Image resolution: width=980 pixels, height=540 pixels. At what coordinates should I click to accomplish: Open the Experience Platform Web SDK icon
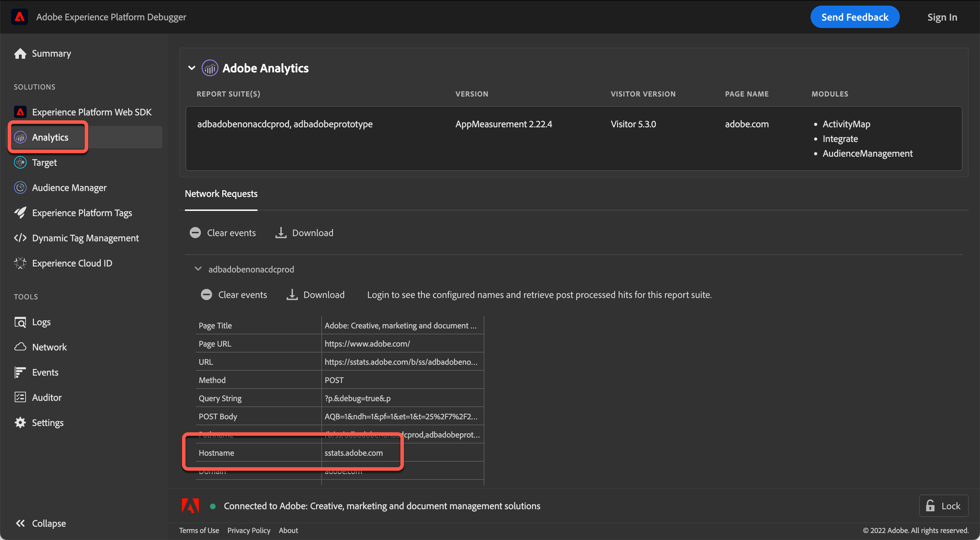[x=20, y=112]
